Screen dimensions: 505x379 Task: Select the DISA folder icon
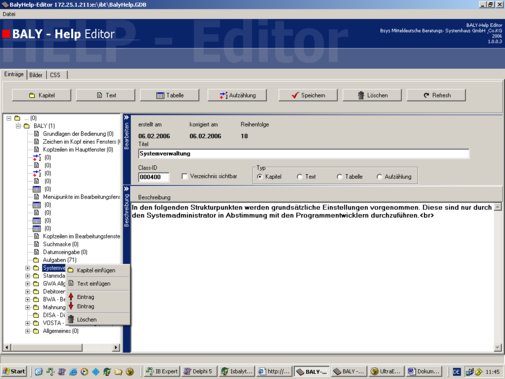coord(36,315)
